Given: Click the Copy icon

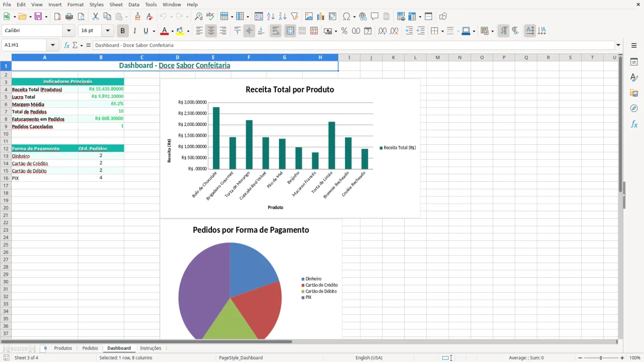Looking at the screenshot, I should [x=107, y=17].
